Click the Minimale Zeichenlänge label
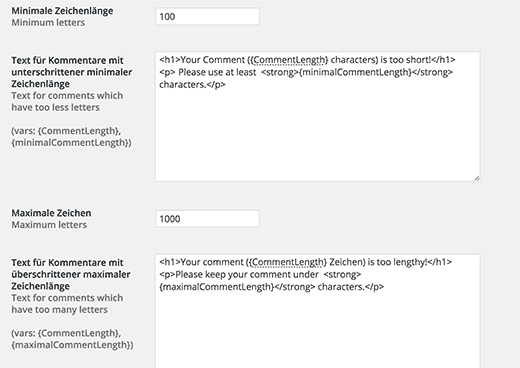The width and height of the screenshot is (520, 368). click(x=62, y=11)
